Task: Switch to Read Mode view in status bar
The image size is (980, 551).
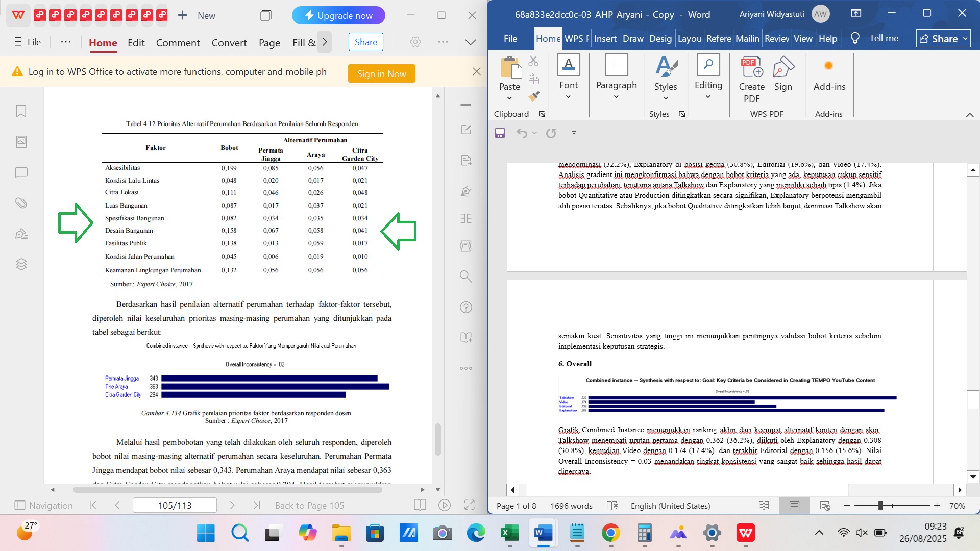Action: click(x=764, y=506)
